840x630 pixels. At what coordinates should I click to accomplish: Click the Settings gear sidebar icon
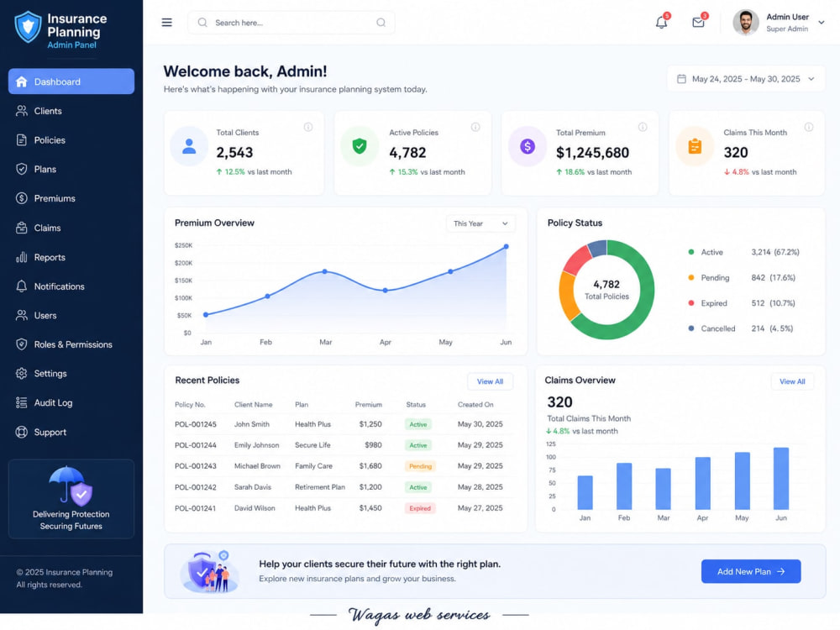point(22,374)
